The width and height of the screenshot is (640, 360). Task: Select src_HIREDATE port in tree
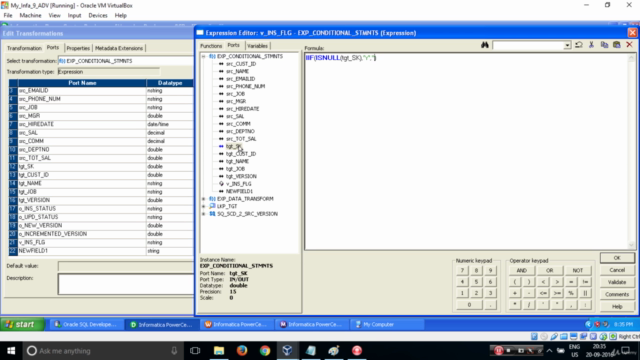[x=242, y=109]
